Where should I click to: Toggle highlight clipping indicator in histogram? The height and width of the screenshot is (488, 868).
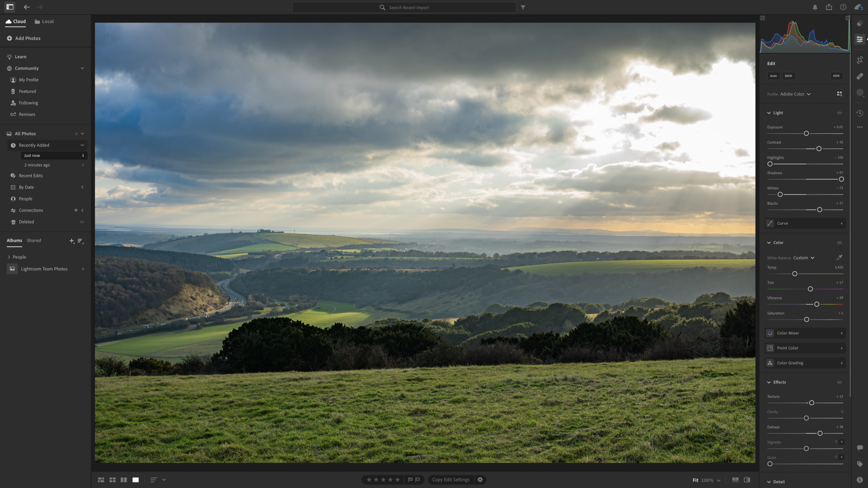(x=847, y=18)
